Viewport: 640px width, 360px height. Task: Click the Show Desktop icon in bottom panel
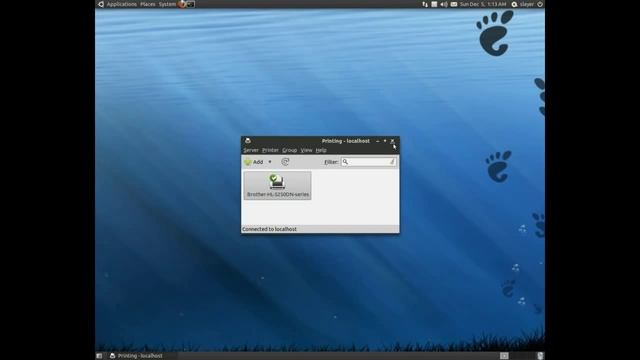coord(99,356)
